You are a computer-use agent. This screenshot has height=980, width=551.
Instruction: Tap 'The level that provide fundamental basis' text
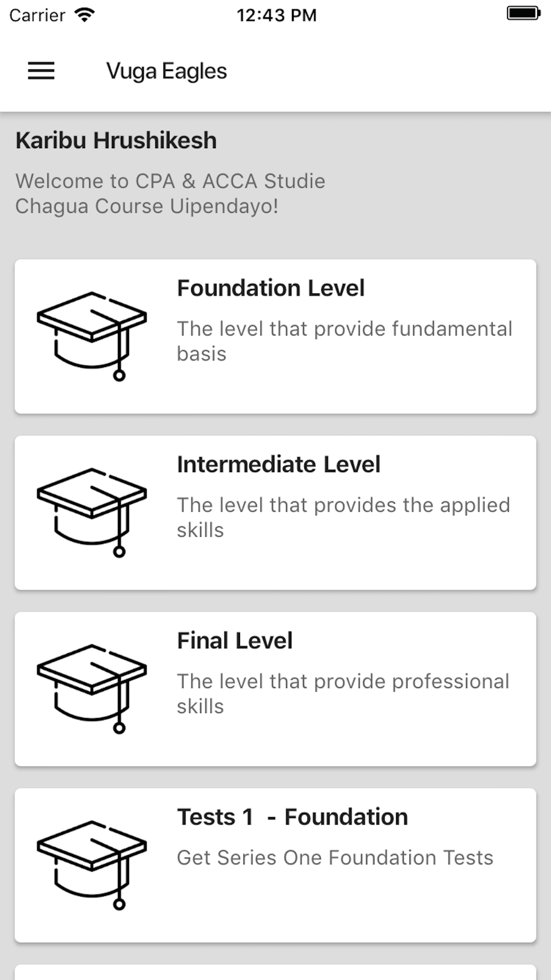pos(344,341)
